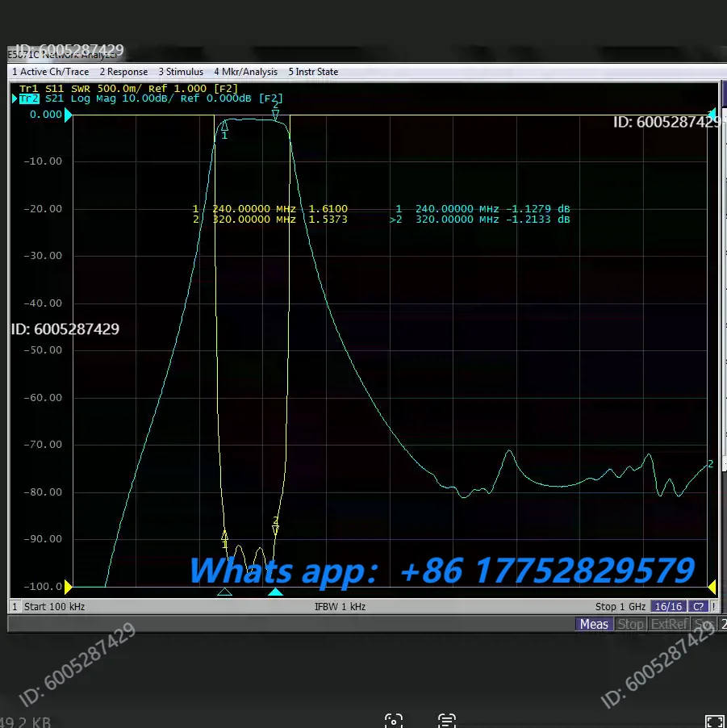The height and width of the screenshot is (728, 727).
Task: Click the Stop 1 GHz value
Action: [x=620, y=606]
